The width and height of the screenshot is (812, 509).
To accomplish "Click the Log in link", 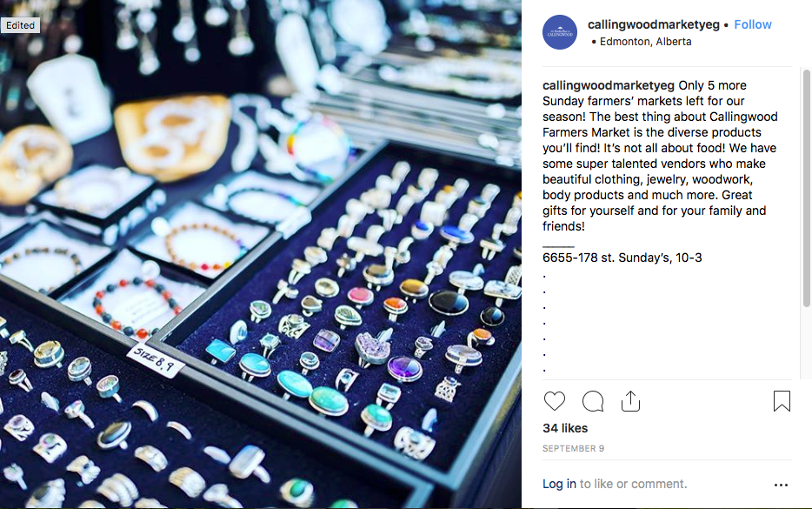I will click(x=559, y=484).
